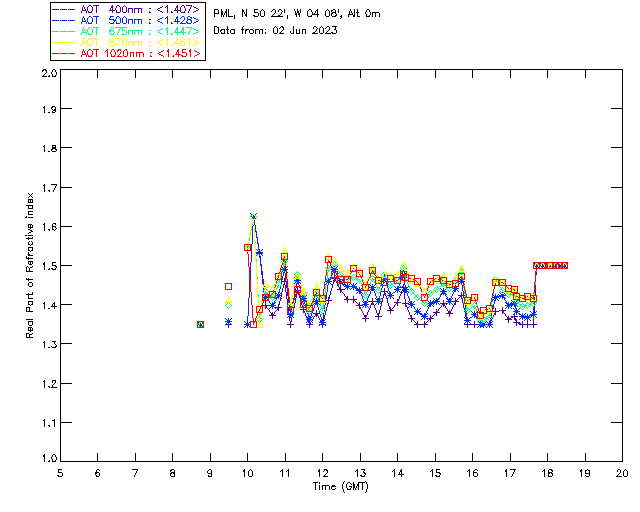
Task: Click the x-axis tick label 19
Action: point(585,473)
